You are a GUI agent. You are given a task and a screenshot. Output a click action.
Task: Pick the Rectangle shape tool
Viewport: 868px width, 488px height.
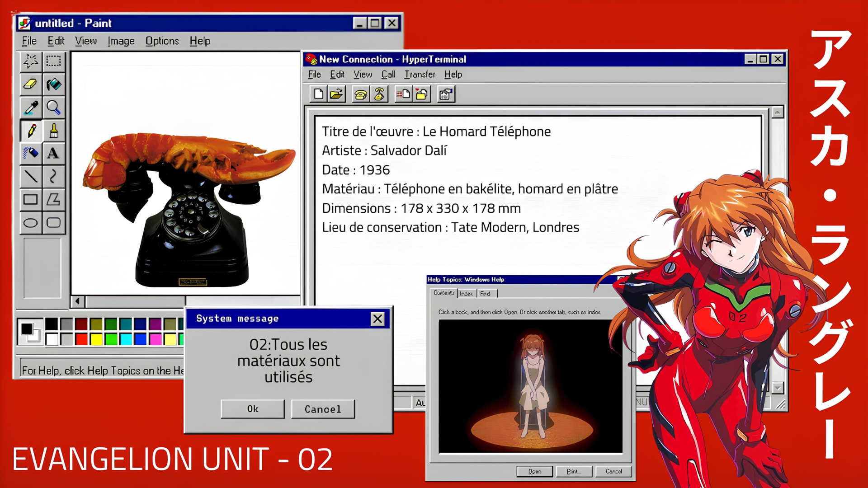pos(31,199)
